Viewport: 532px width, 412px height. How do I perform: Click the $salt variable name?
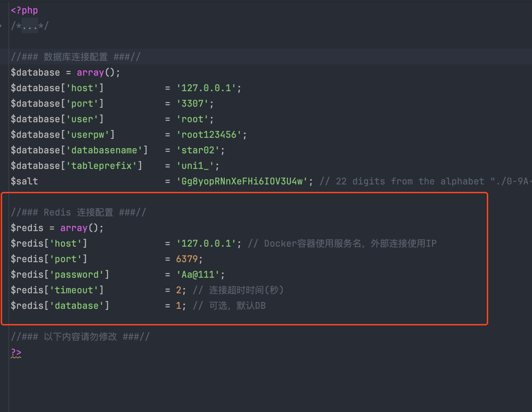click(x=24, y=181)
